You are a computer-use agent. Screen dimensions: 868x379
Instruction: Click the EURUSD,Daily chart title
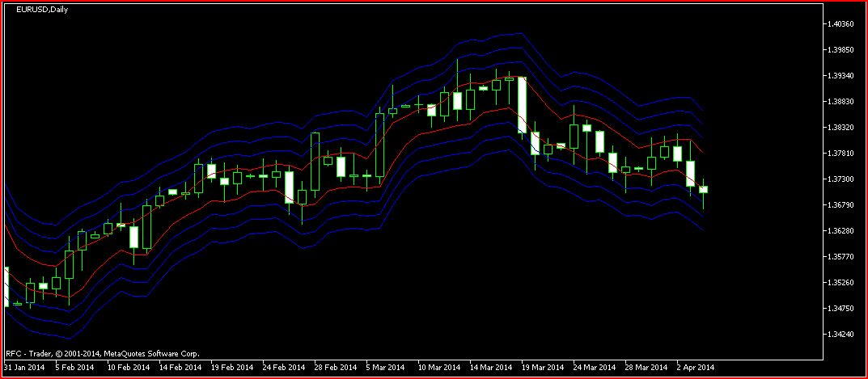(x=42, y=10)
